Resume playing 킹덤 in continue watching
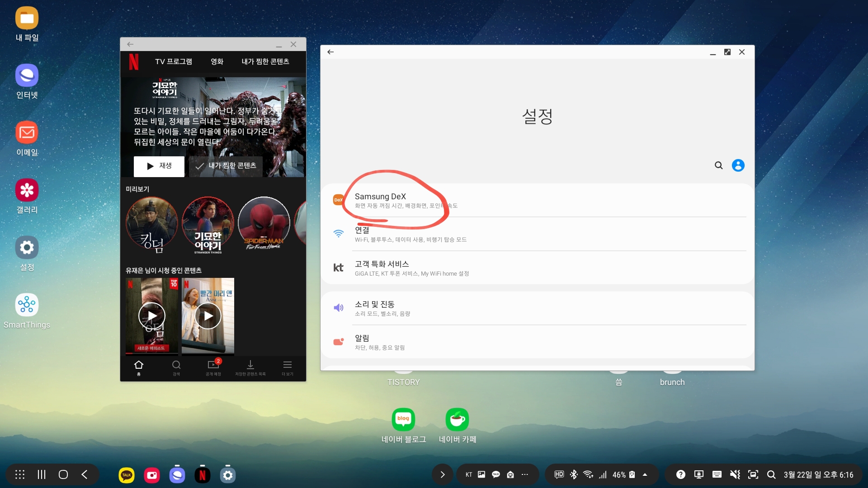The height and width of the screenshot is (488, 868). pos(152,315)
